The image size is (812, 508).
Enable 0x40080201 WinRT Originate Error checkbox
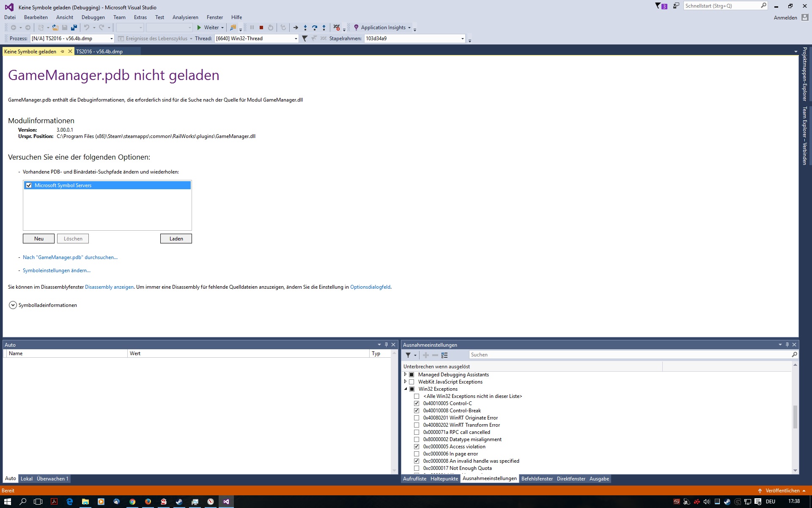pos(417,418)
